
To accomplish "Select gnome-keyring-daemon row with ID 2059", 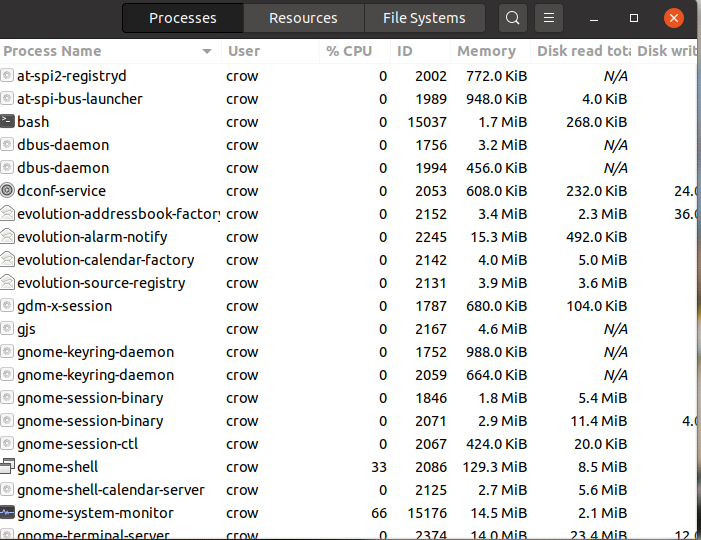I will 349,375.
